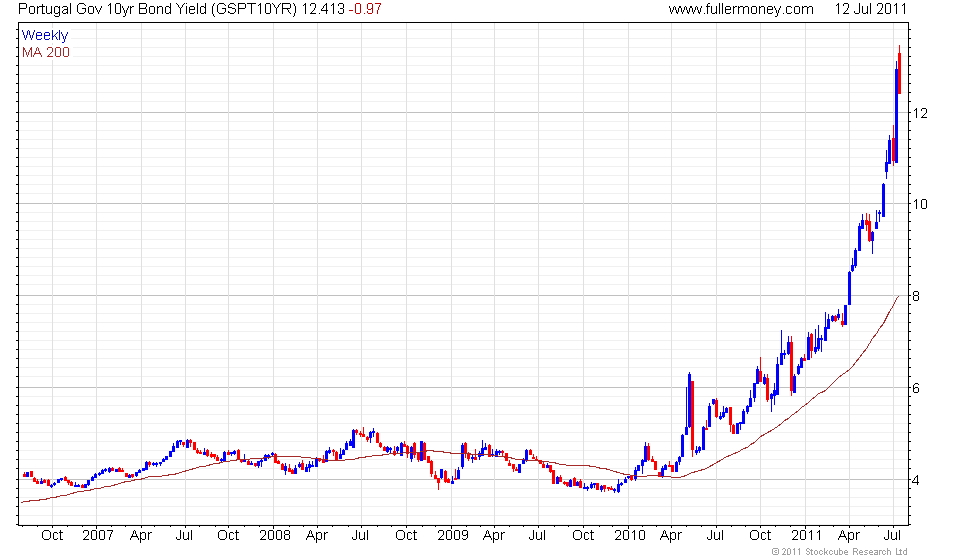
Task: Click the April 2009 'Apr' axis label
Action: 493,536
